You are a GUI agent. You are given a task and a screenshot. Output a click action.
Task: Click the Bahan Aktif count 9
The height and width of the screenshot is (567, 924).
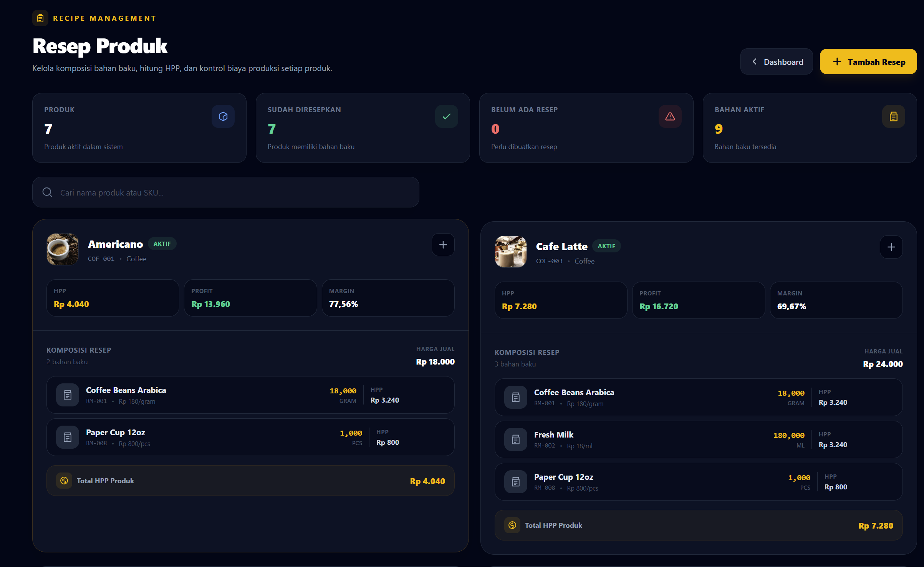(719, 129)
